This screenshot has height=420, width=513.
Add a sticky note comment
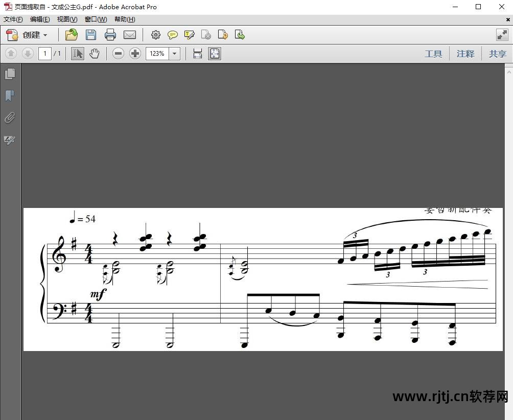pos(172,35)
